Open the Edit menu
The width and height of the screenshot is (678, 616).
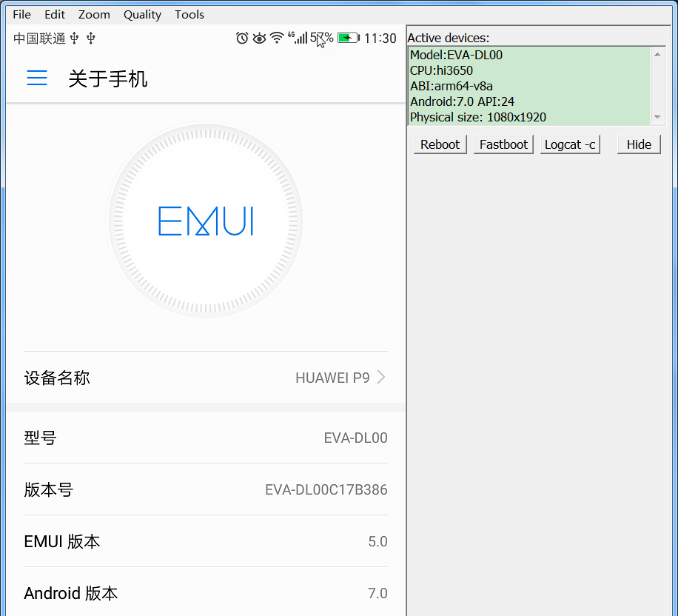tap(55, 14)
